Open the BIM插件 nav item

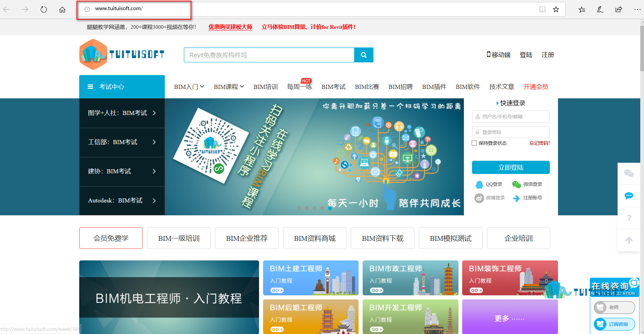(434, 87)
